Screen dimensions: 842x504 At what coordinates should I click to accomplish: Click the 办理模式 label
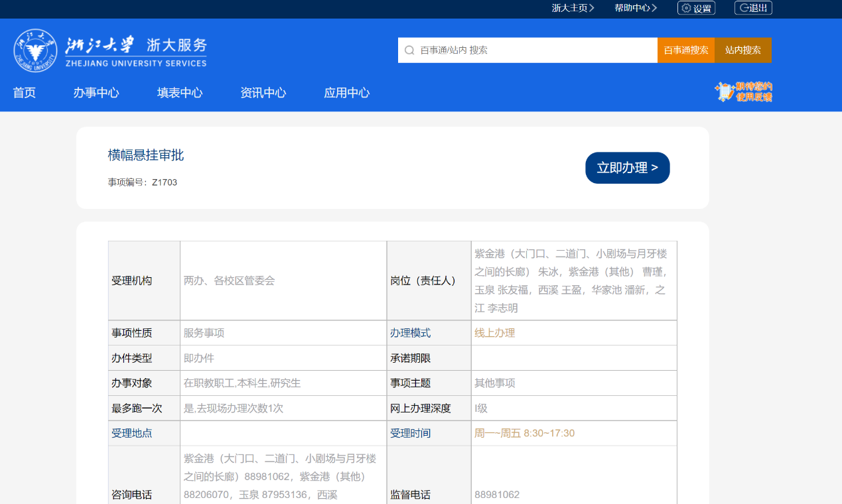tap(410, 333)
